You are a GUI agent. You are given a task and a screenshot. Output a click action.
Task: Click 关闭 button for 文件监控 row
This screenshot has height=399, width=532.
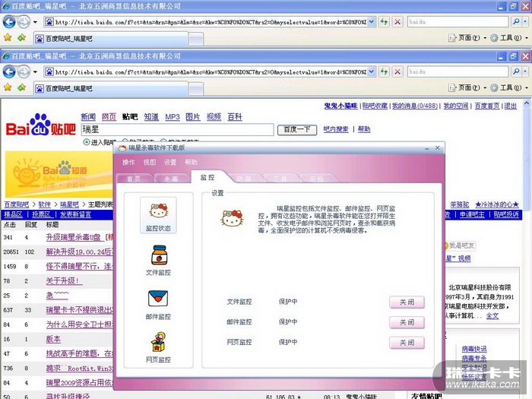coord(407,302)
